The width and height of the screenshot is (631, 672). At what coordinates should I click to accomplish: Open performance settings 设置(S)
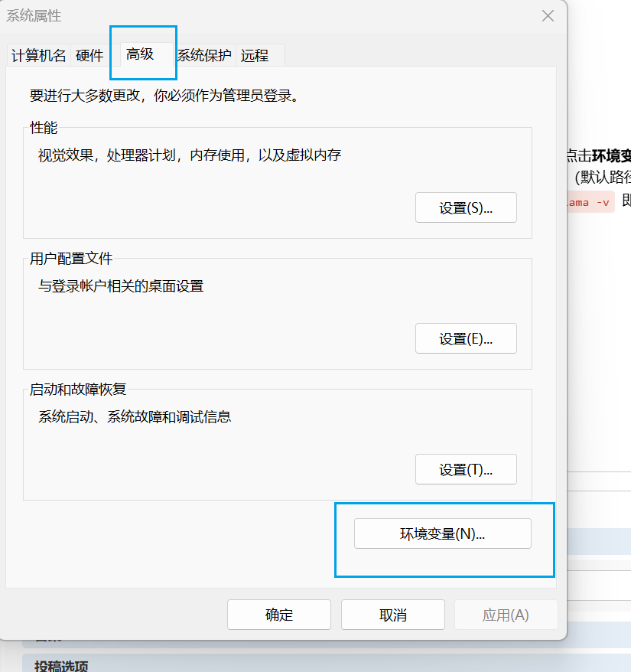click(x=466, y=207)
